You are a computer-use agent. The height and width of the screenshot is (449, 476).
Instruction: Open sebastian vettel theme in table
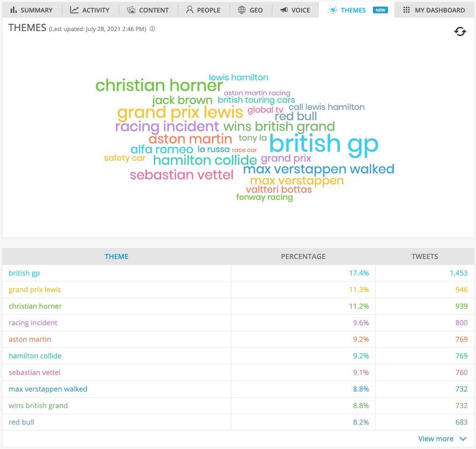(x=35, y=372)
